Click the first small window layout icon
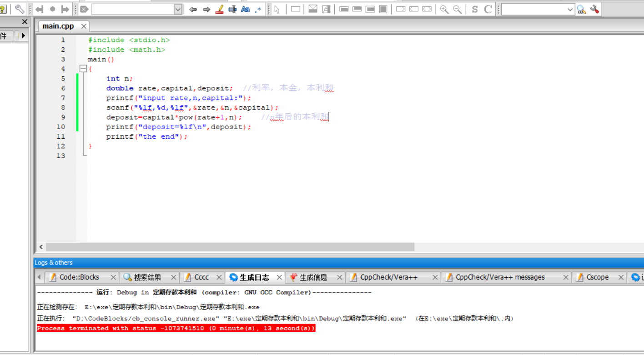Screen dimensions: 644x355 [x=344, y=9]
